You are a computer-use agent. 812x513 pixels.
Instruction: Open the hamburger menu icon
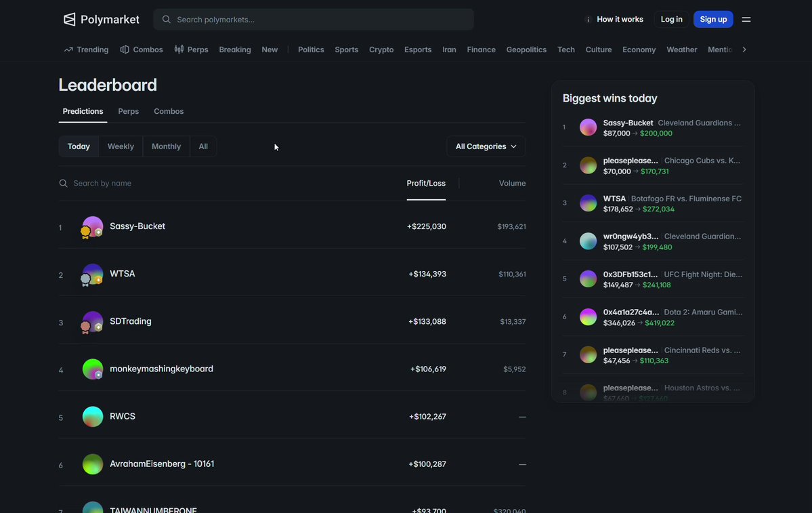746,19
